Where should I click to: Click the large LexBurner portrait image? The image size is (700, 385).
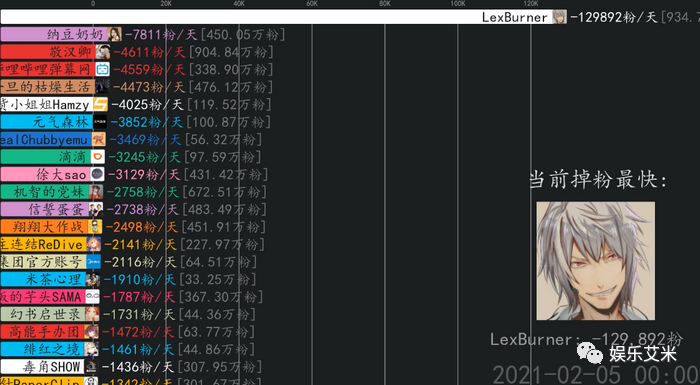pos(596,261)
